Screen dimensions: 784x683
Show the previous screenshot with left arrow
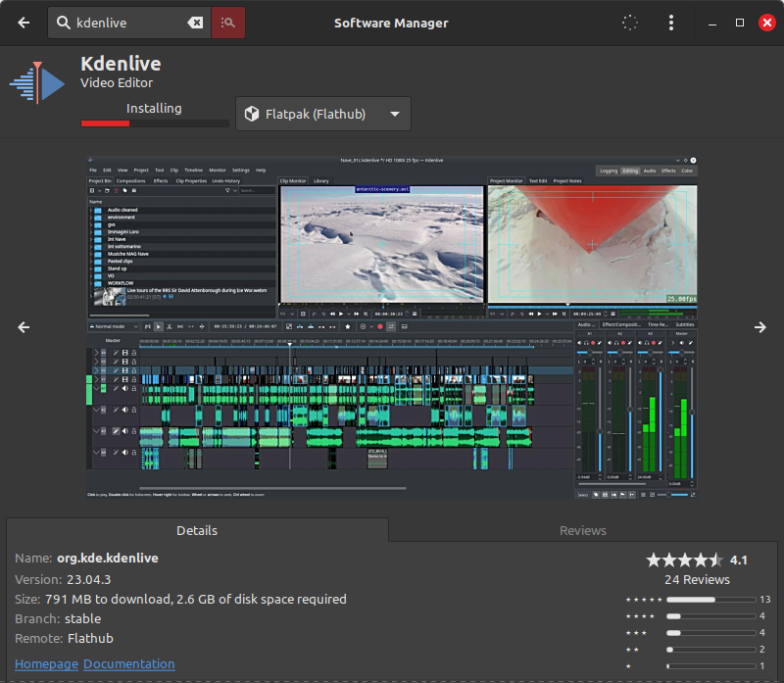24,327
